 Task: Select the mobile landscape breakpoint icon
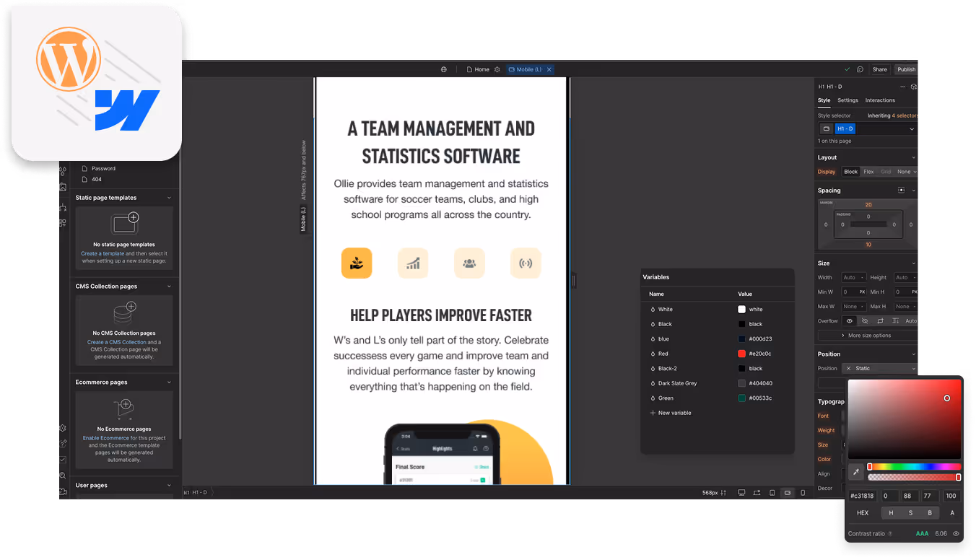(x=788, y=493)
